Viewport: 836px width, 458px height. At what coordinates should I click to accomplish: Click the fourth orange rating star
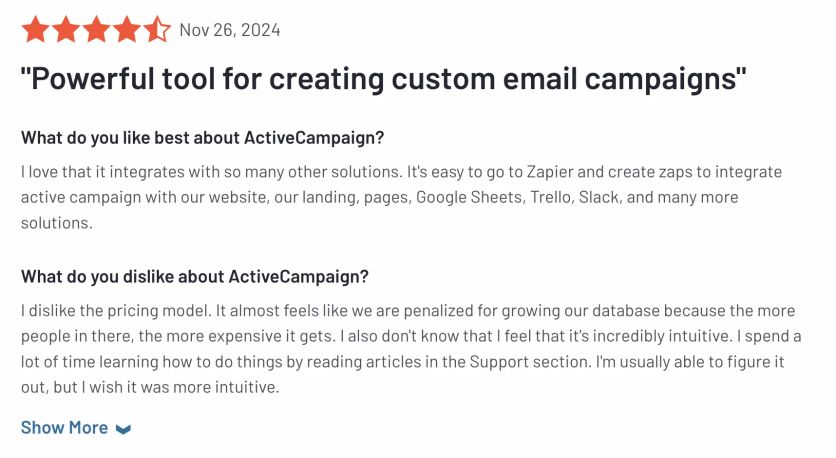click(127, 29)
